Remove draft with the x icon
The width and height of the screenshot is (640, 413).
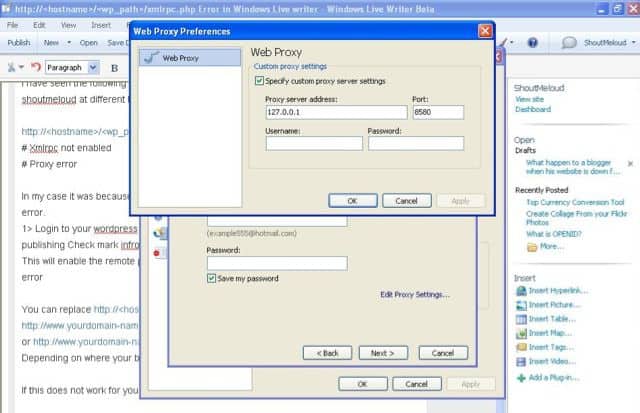tap(630, 163)
